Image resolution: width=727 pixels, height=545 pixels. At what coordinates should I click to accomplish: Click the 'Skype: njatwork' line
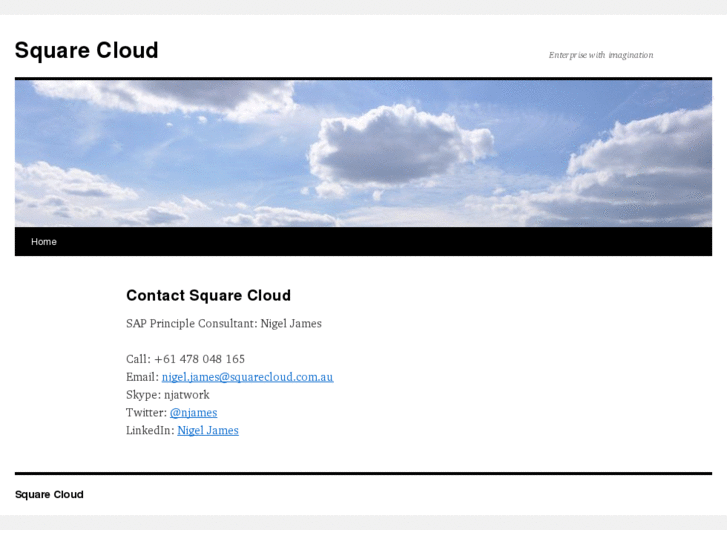(168, 395)
